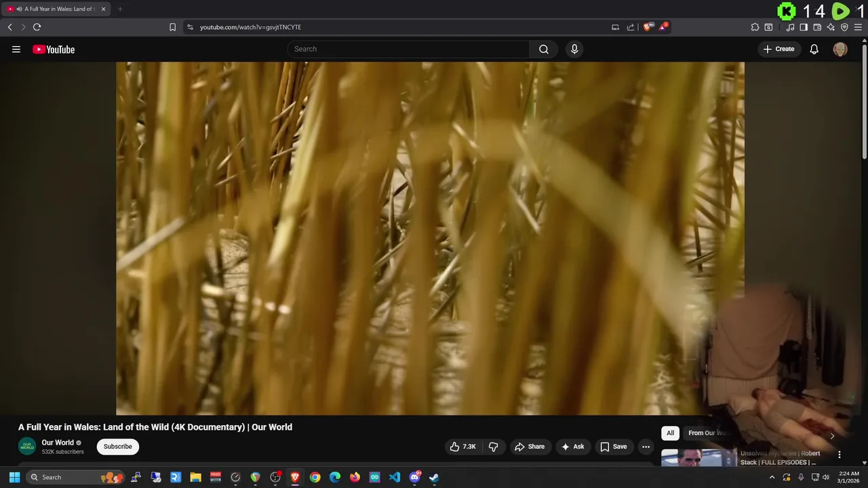The image size is (868, 488).
Task: Click the Ask button
Action: click(x=573, y=447)
